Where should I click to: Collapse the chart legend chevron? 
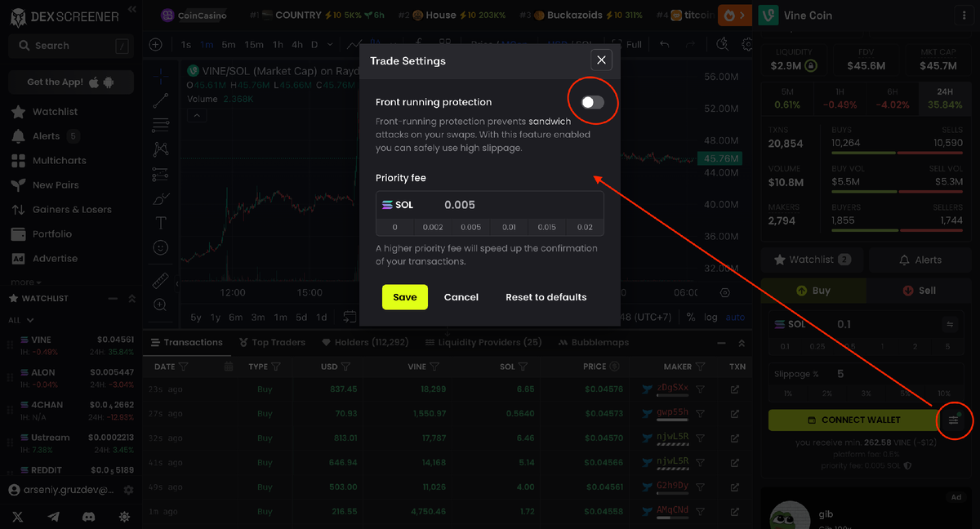tap(196, 115)
